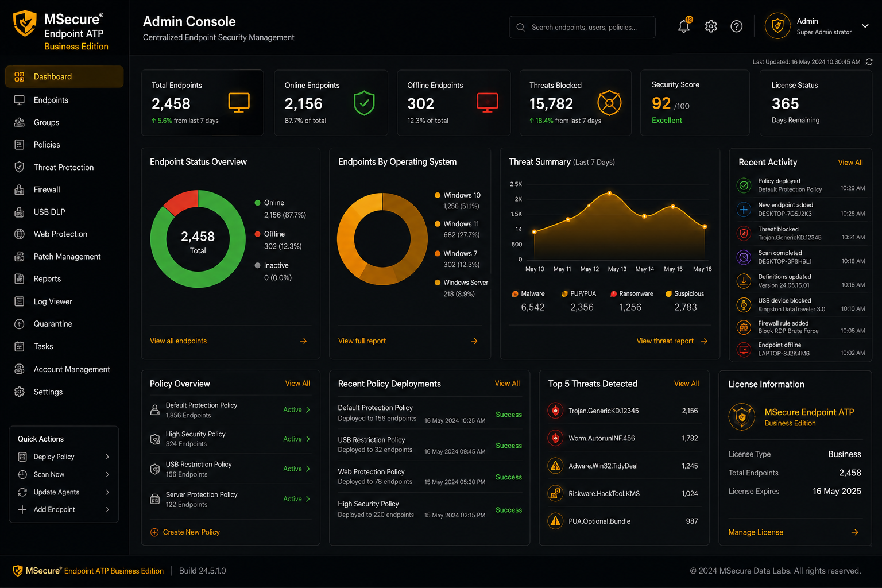Viewport: 882px width, 588px height.
Task: Expand Default Protection Policy chevron
Action: tap(308, 409)
